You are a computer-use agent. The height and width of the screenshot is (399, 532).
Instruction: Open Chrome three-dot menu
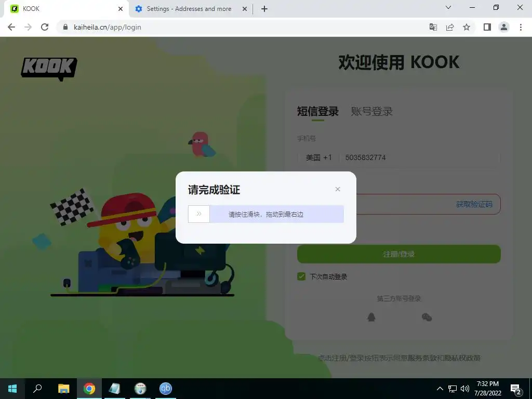pyautogui.click(x=521, y=27)
